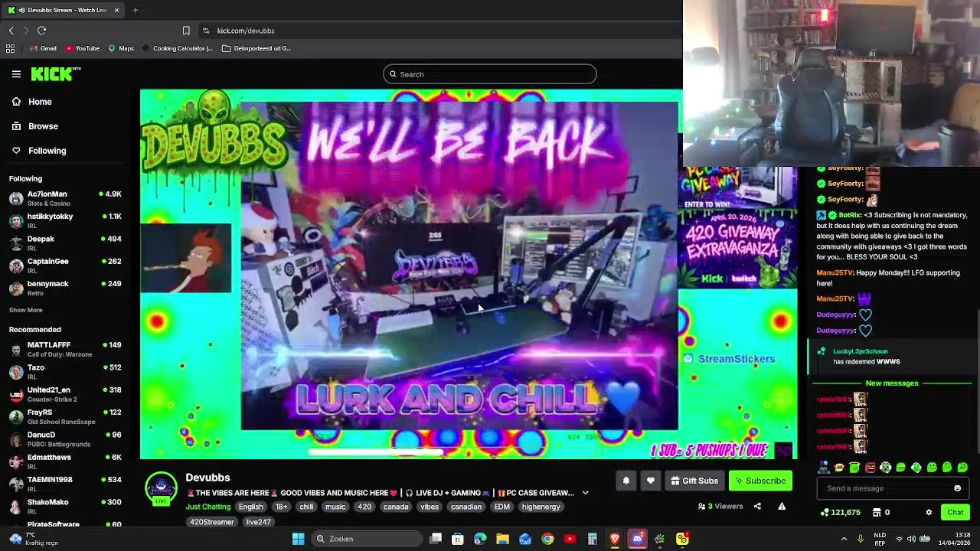This screenshot has width=980, height=551.
Task: Click the highenergy tag
Action: click(x=541, y=507)
